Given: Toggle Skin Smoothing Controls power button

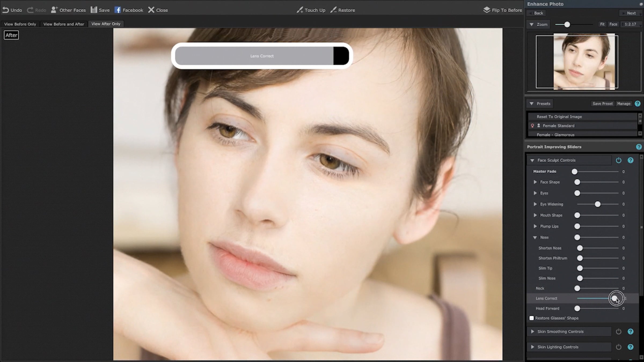Looking at the screenshot, I should pyautogui.click(x=619, y=332).
